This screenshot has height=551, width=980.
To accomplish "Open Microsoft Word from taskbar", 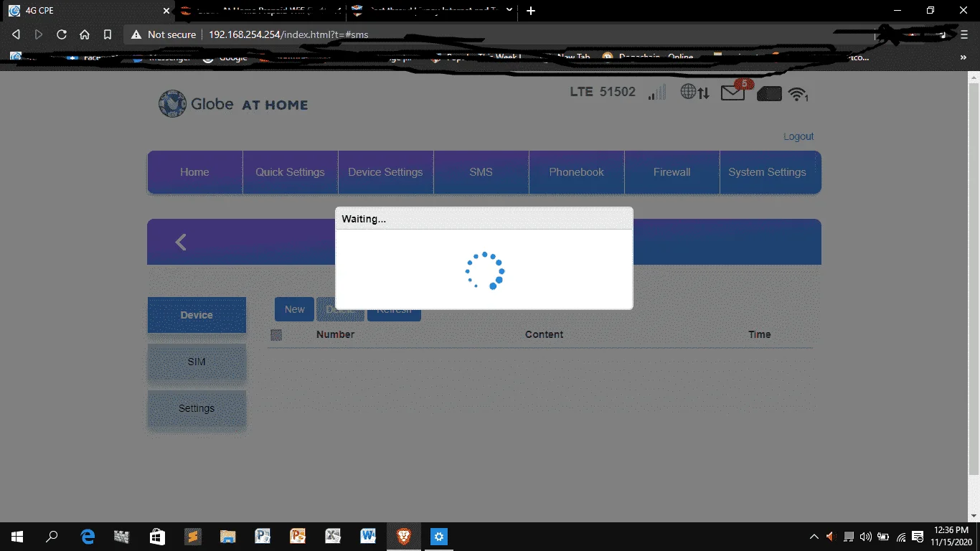I will point(368,536).
